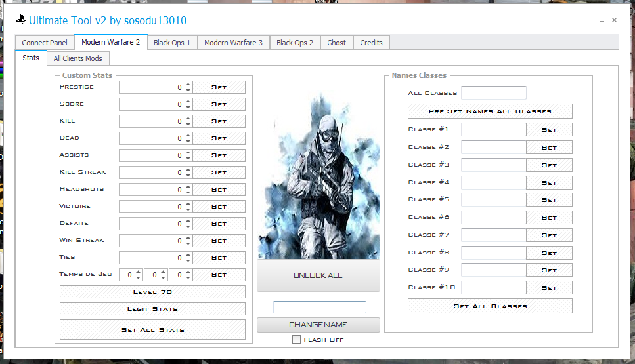Select the Stats sub-tab

31,58
